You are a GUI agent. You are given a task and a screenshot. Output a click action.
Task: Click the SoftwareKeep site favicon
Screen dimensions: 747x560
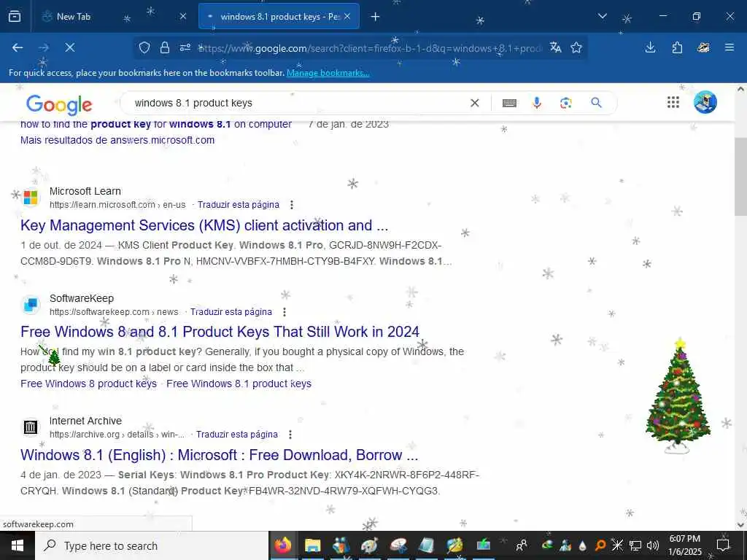coord(31,305)
